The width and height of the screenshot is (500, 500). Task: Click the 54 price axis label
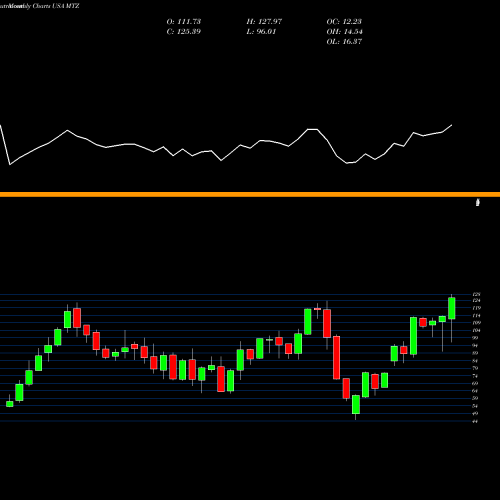coord(475,406)
